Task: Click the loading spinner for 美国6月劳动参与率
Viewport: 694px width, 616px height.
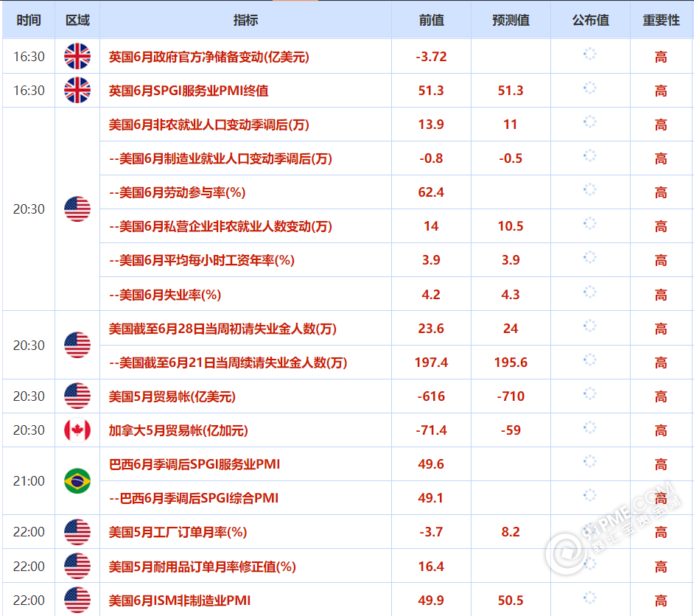Action: pos(590,190)
